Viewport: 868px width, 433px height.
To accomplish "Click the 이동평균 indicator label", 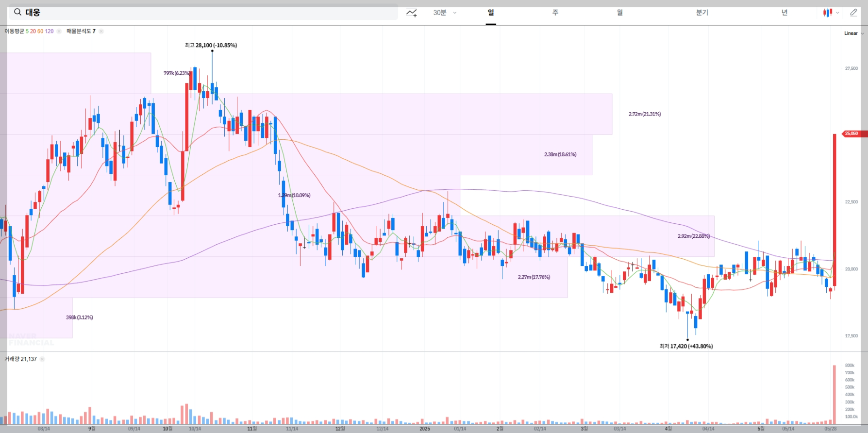I will pyautogui.click(x=14, y=31).
